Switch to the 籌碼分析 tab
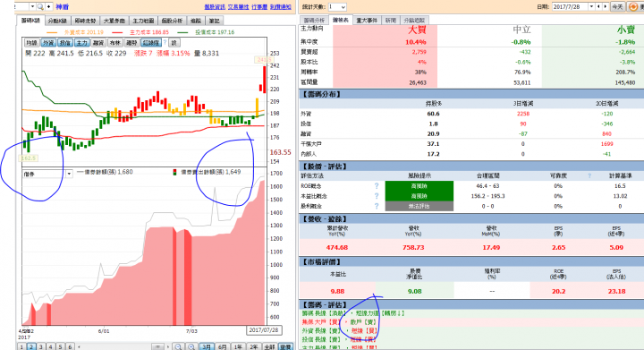The image size is (644, 350). pyautogui.click(x=314, y=20)
